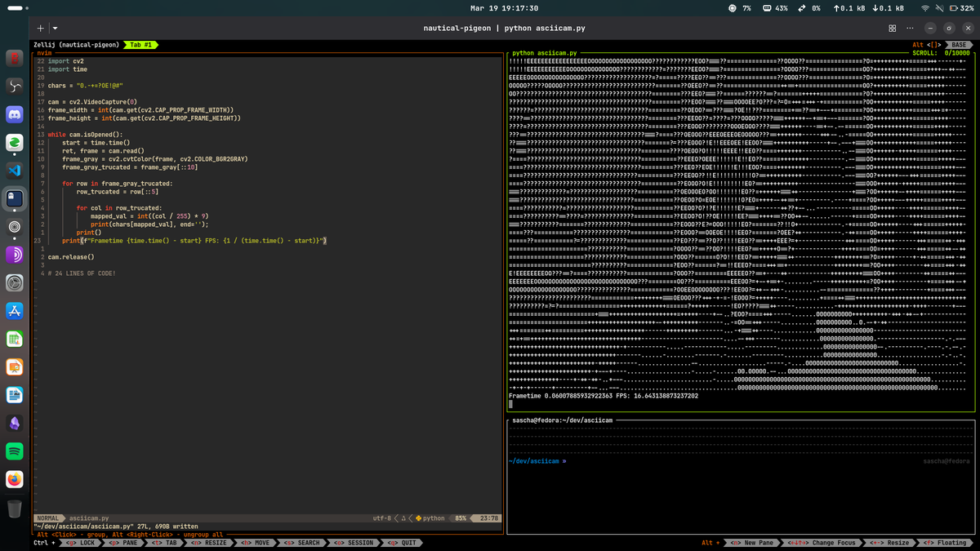Click the battery 32% indicator

tap(960, 7)
